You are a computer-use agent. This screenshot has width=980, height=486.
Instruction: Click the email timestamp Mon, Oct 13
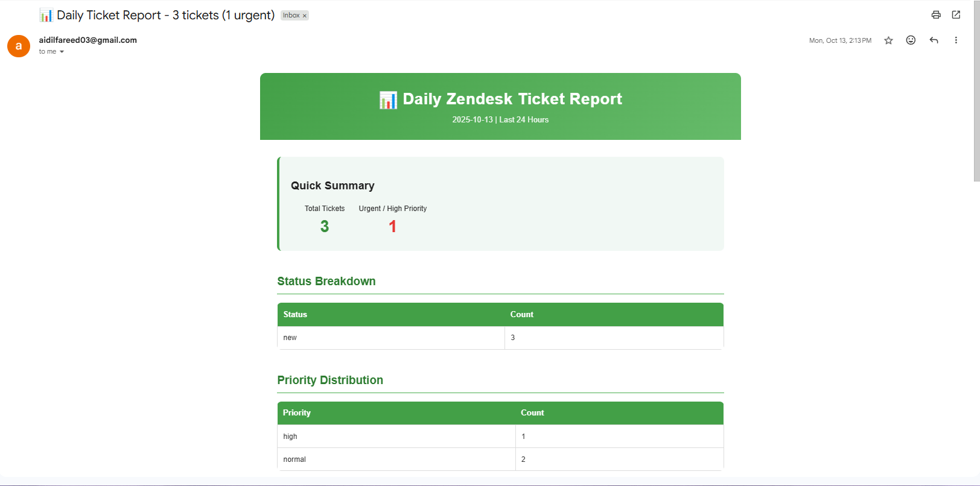tap(840, 40)
